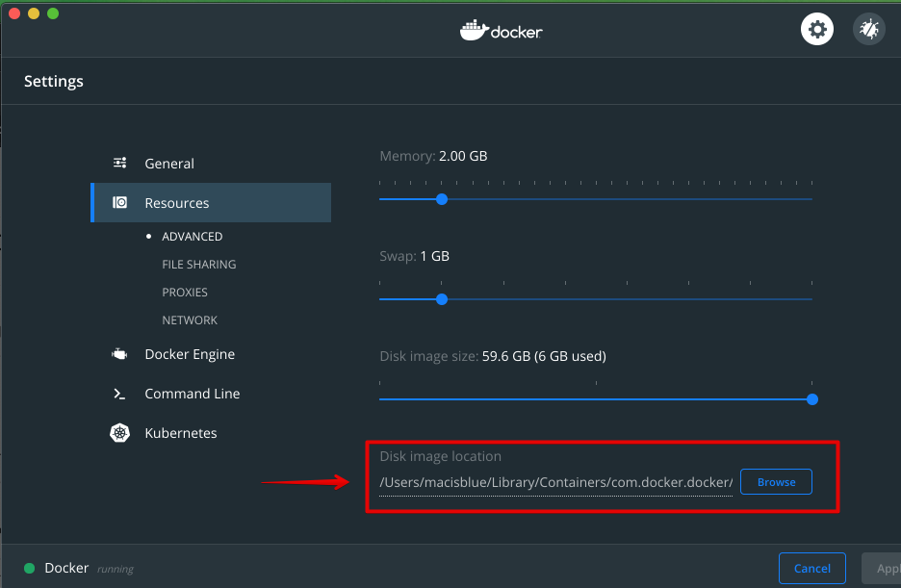Maximize the window with green button
The image size is (901, 588).
point(53,13)
